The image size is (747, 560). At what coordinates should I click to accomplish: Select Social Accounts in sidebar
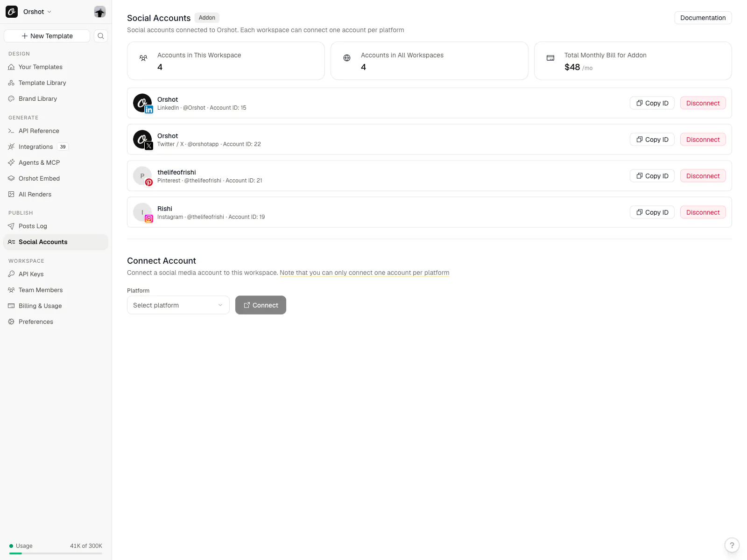coord(56,242)
